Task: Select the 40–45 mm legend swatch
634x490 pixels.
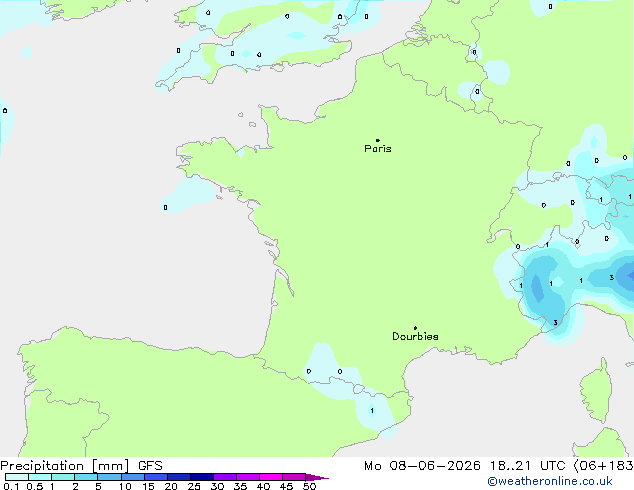Action: click(x=271, y=477)
